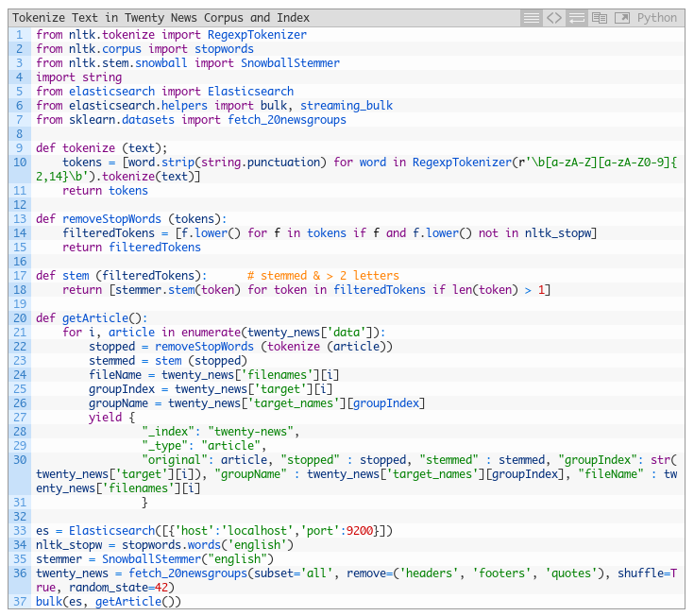Click 'def tokenize (text);' on line 9
694x616 pixels.
pos(101,148)
